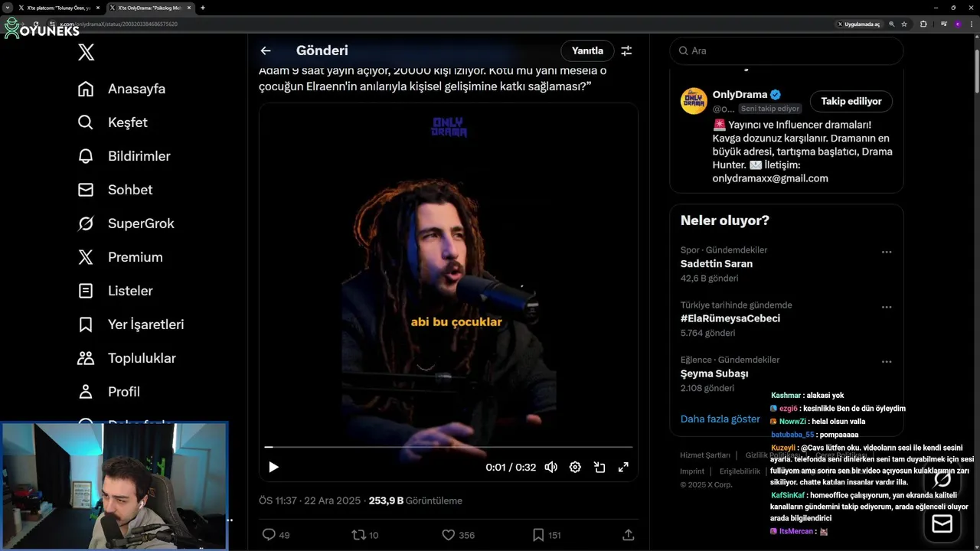Click the home icon beside Anasayfa
This screenshot has width=980, height=551.
(86, 89)
